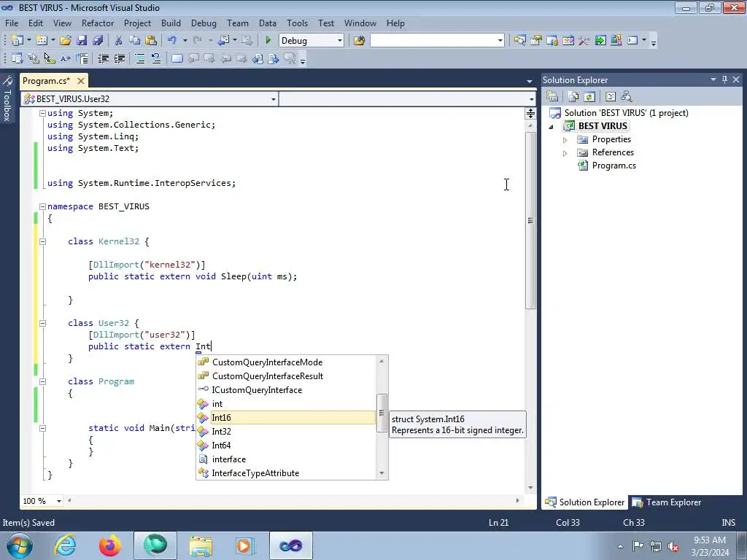Open the Build menu

coord(171,23)
